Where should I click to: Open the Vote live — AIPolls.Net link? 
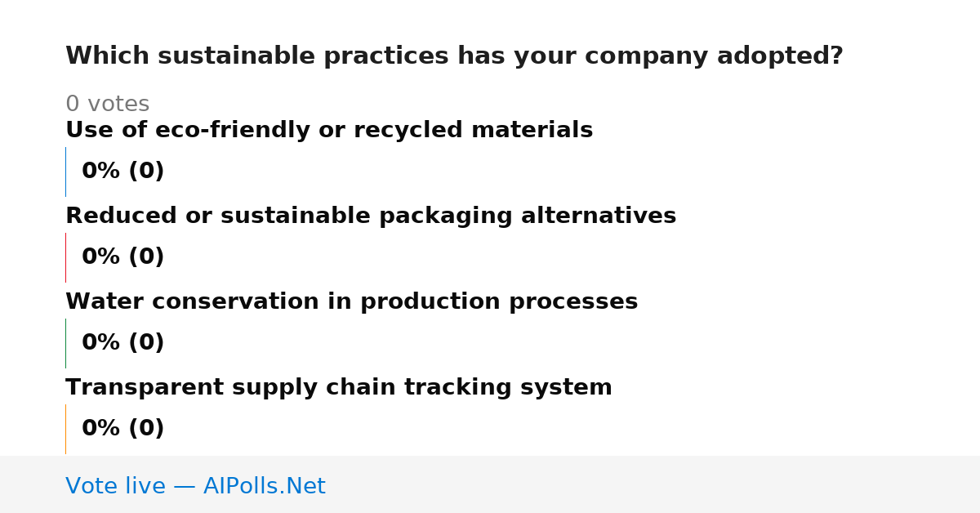tap(195, 486)
